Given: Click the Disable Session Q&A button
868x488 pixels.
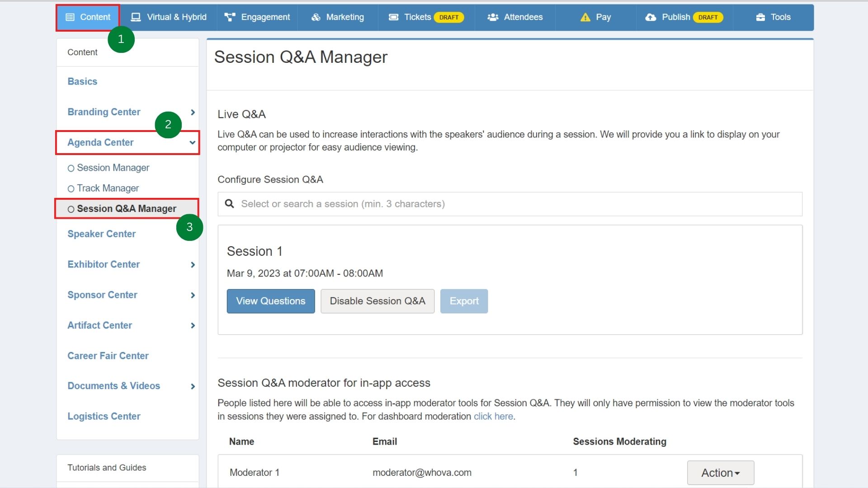Looking at the screenshot, I should 377,301.
